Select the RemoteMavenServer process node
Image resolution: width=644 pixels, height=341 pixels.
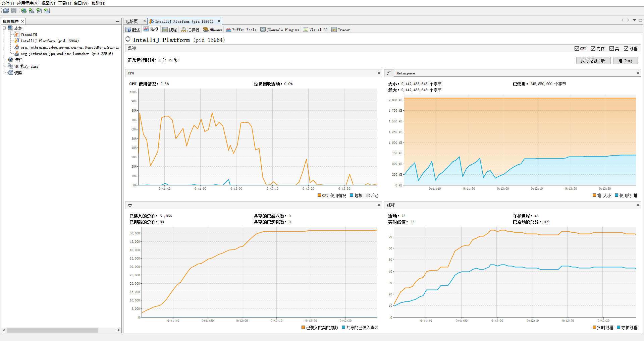pyautogui.click(x=70, y=47)
